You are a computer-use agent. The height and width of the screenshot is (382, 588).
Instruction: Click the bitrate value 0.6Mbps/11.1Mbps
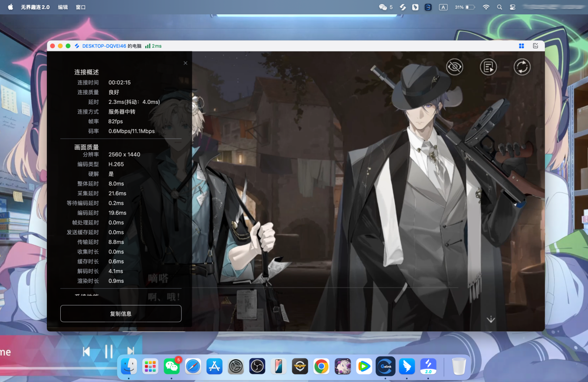(x=132, y=131)
